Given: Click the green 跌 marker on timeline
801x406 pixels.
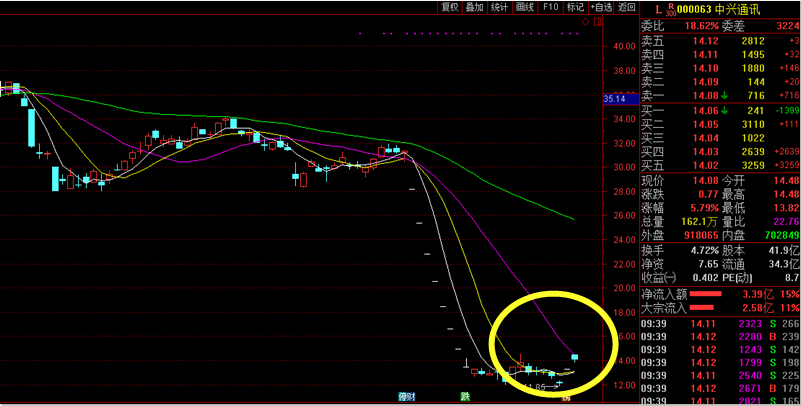Looking at the screenshot, I should click(x=465, y=397).
